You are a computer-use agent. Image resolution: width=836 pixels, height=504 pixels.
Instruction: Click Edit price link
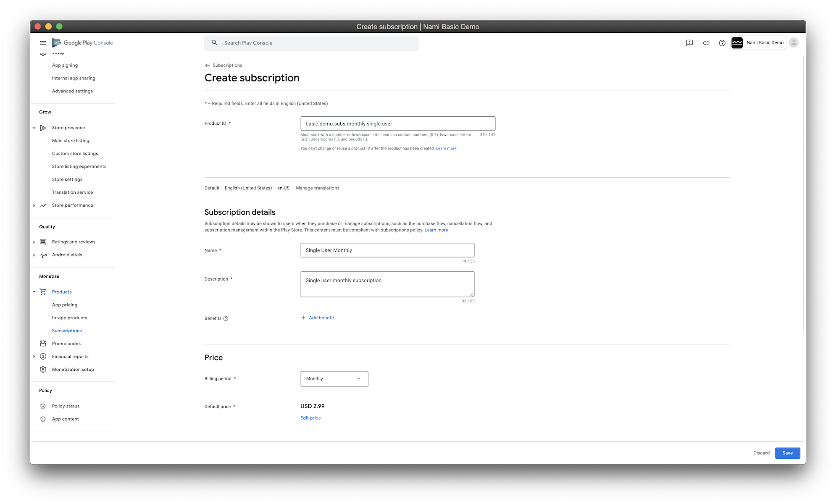click(x=310, y=418)
